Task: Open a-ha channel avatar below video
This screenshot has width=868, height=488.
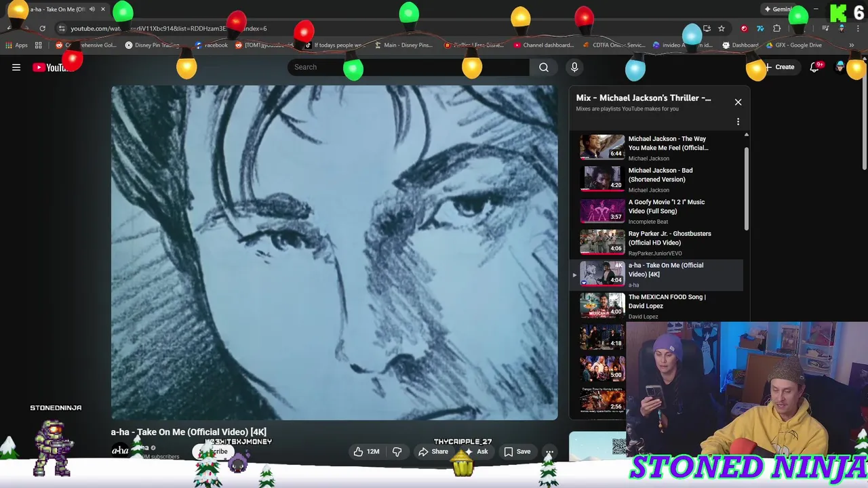Action: [120, 451]
